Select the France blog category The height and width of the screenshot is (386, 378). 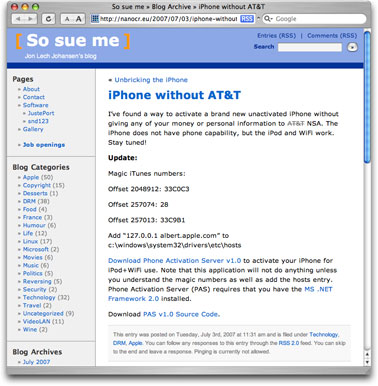click(32, 217)
